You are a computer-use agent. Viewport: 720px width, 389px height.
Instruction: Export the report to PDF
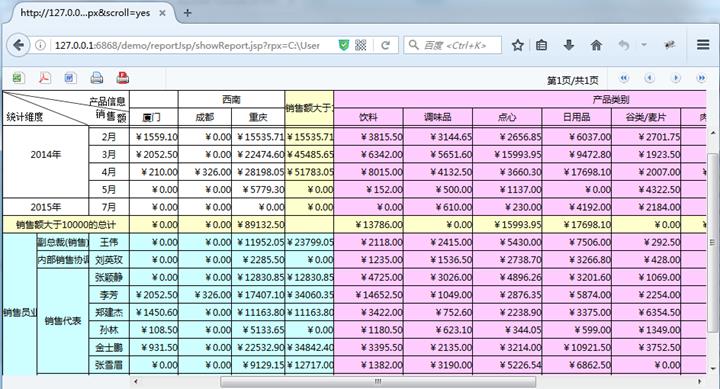(x=45, y=78)
